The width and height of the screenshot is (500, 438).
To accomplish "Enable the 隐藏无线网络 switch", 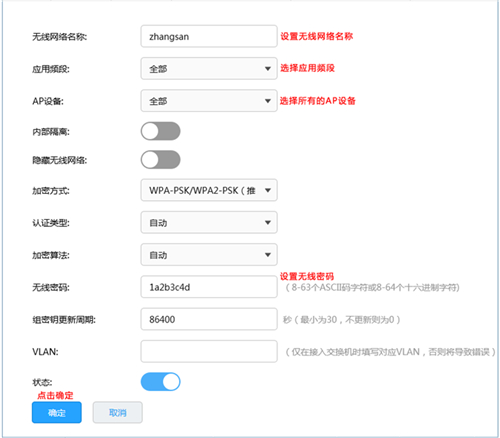I will click(x=161, y=160).
